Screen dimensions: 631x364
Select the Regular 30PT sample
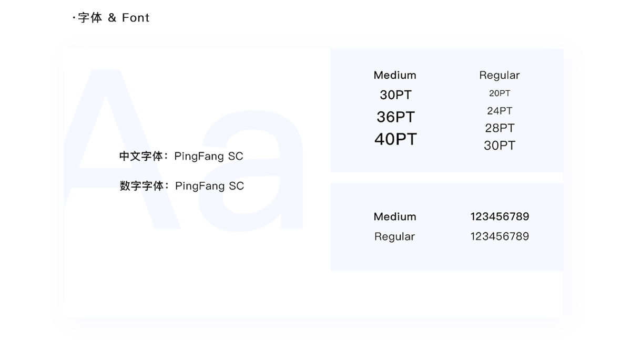[500, 145]
